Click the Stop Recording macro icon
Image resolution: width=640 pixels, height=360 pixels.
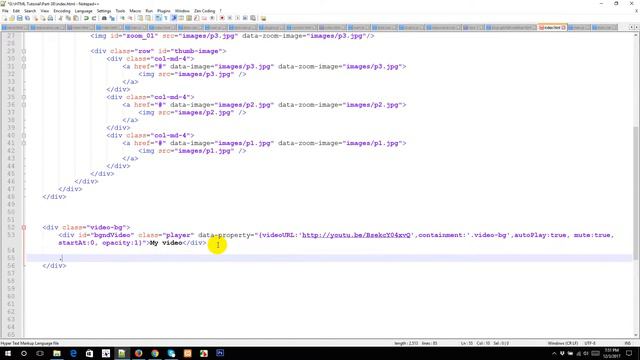[230, 18]
